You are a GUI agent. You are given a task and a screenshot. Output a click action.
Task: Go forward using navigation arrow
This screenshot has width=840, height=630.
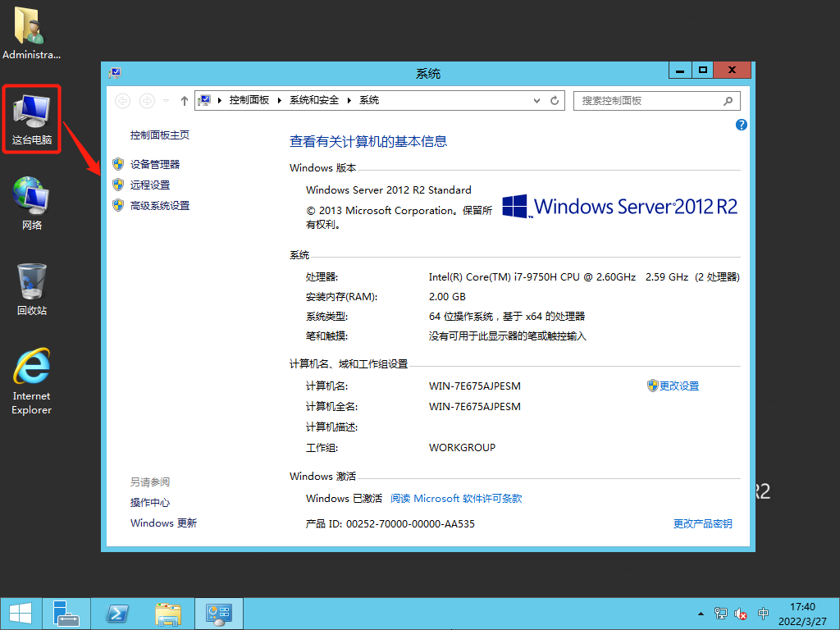point(147,100)
